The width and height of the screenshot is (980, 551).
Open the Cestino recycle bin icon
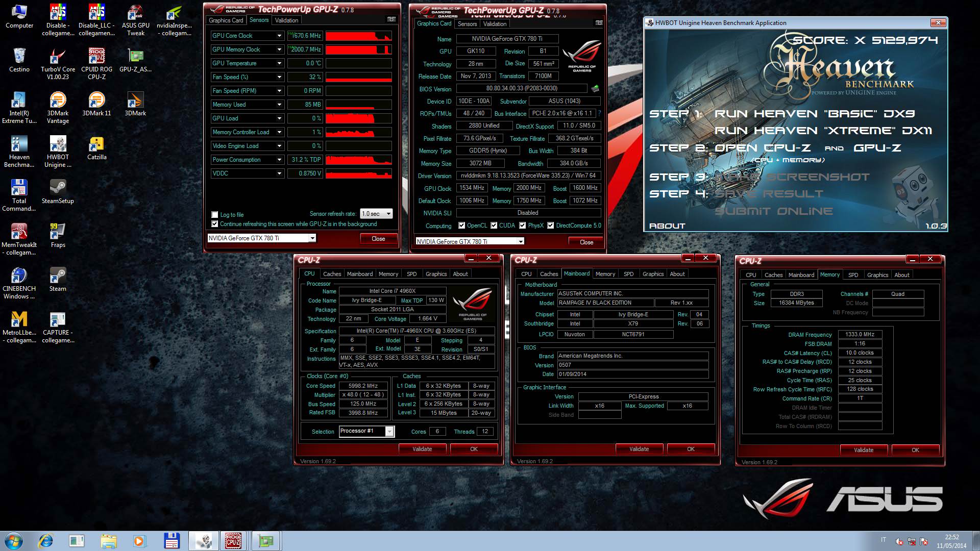19,60
